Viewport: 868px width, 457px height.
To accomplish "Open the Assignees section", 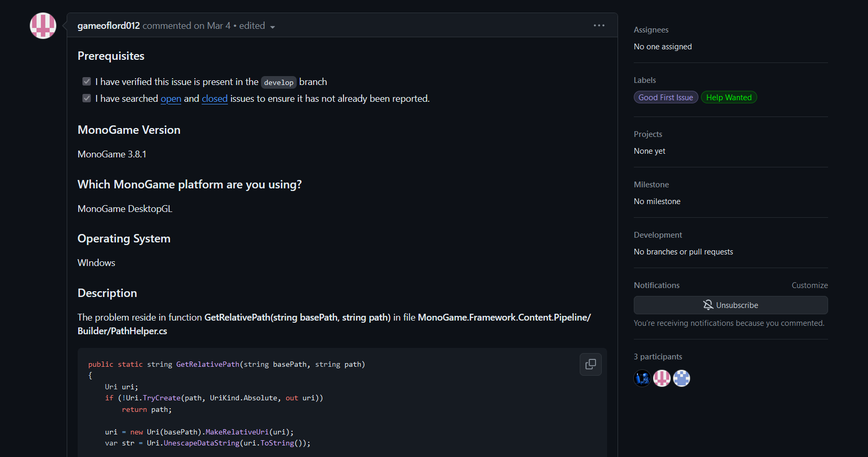I will [x=651, y=30].
